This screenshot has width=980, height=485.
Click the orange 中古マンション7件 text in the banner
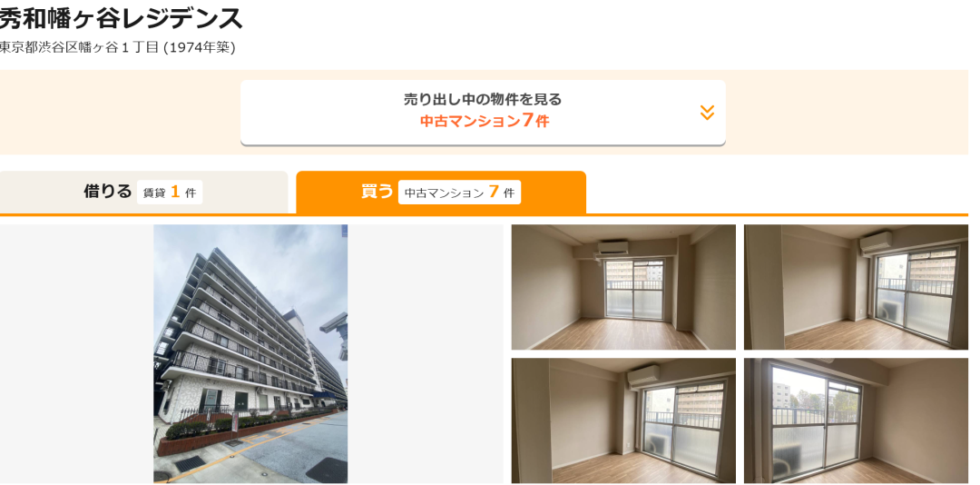[485, 121]
